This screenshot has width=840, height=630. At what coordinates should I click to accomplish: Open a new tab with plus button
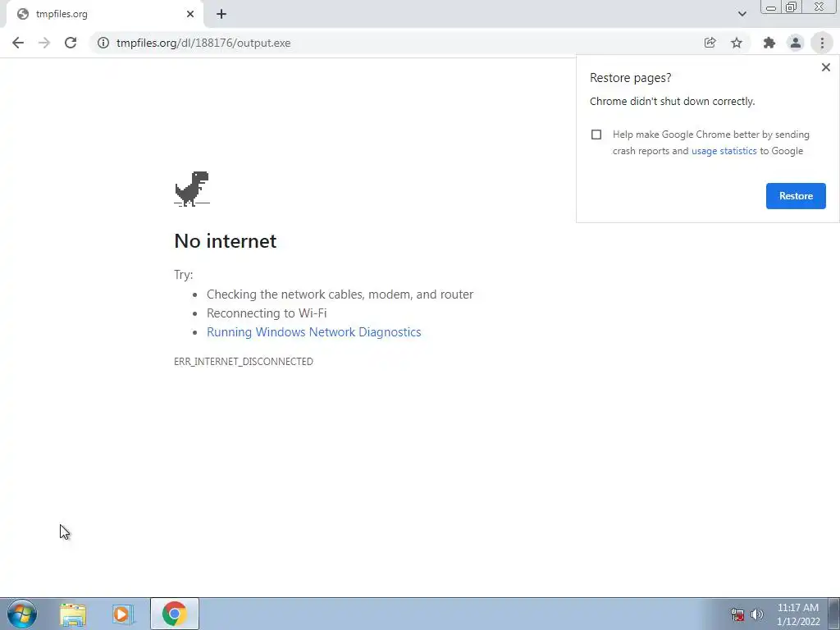(221, 15)
